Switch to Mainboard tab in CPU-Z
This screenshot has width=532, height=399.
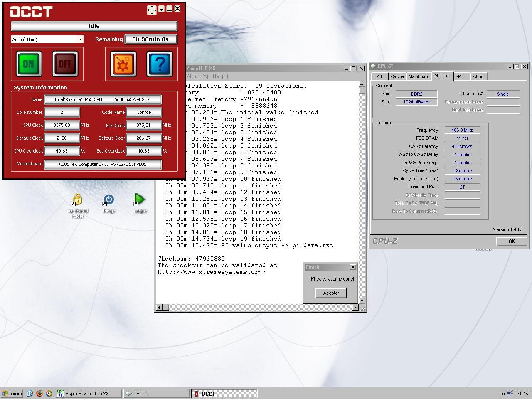[x=419, y=76]
